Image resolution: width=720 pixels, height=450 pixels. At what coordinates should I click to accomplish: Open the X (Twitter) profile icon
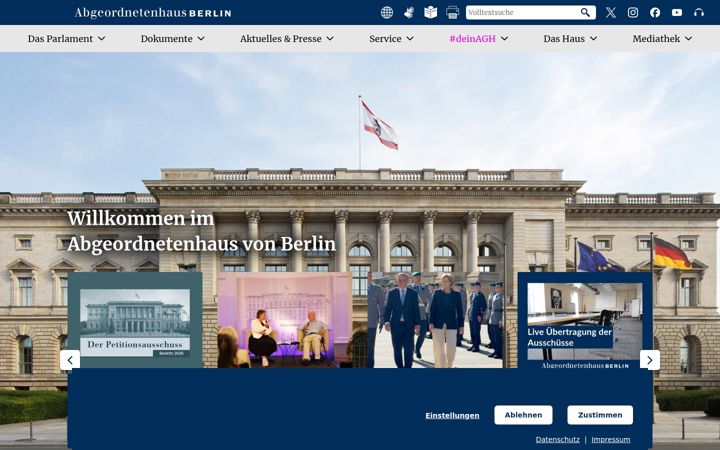(611, 12)
